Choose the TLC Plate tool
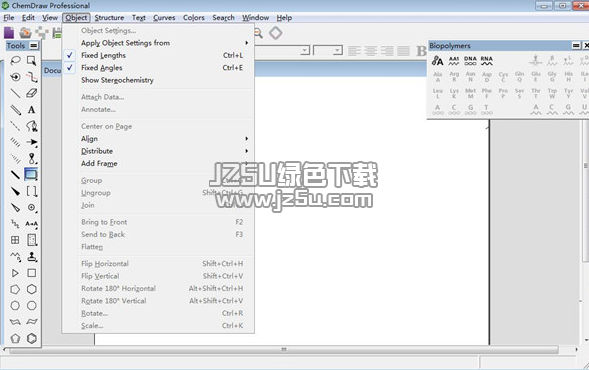Screen dimensions: 589x370 pos(32,240)
